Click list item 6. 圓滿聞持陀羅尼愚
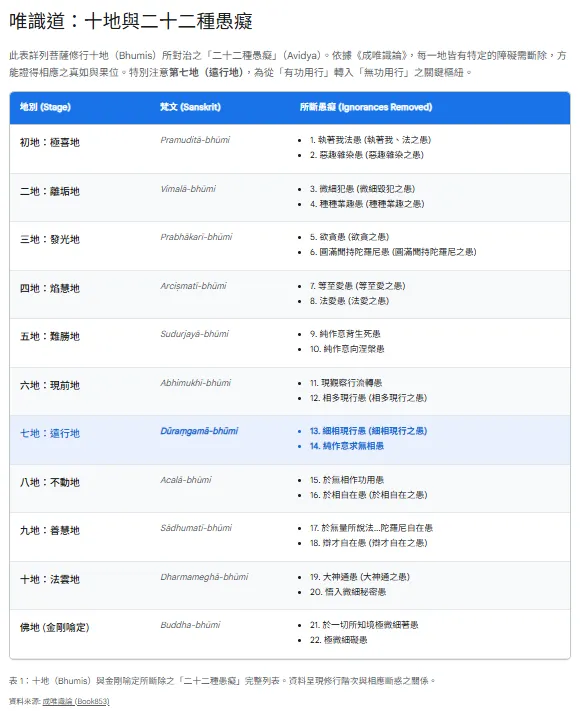Image resolution: width=587 pixels, height=711 pixels. (393, 252)
